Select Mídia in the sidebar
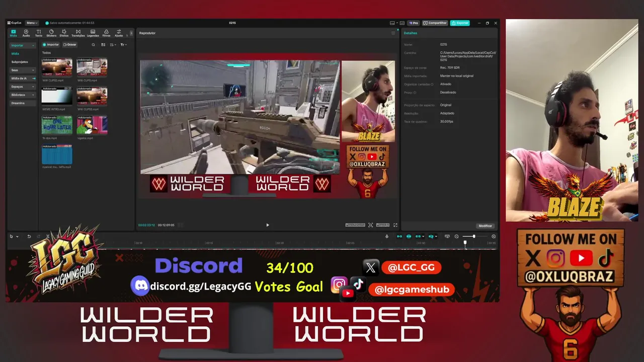The height and width of the screenshot is (362, 644). [x=16, y=53]
